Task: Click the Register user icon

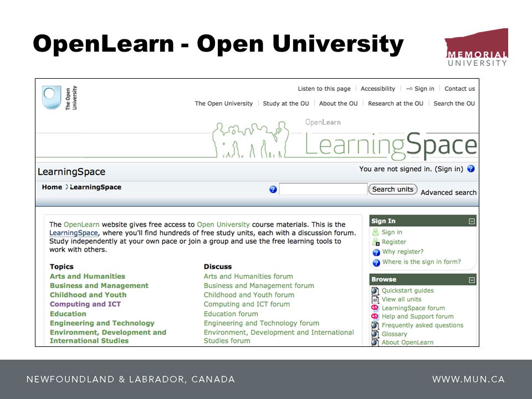Action: pyautogui.click(x=376, y=242)
